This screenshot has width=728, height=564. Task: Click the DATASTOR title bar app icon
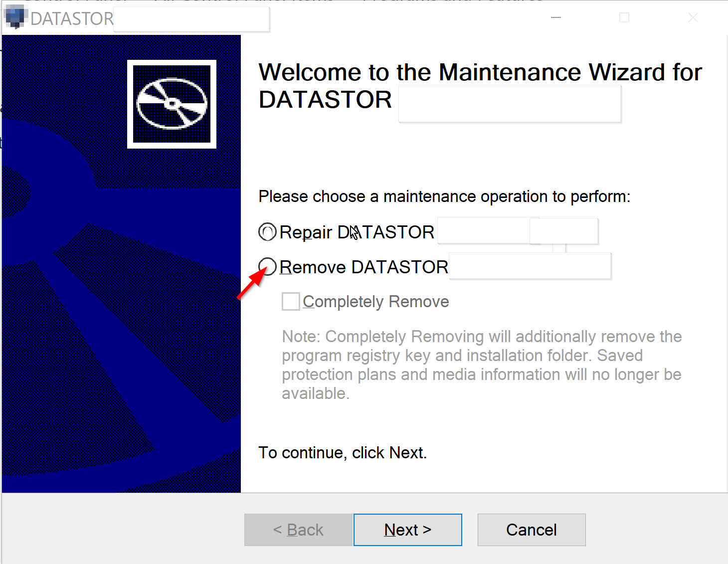[15, 17]
